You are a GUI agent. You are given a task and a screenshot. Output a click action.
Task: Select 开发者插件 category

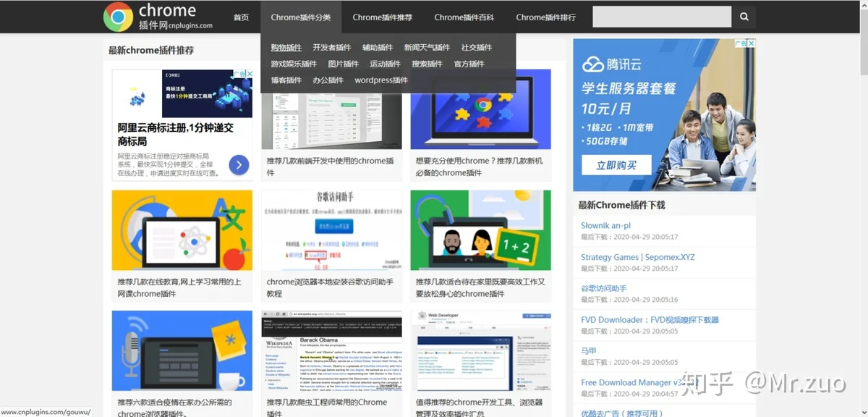pyautogui.click(x=332, y=48)
